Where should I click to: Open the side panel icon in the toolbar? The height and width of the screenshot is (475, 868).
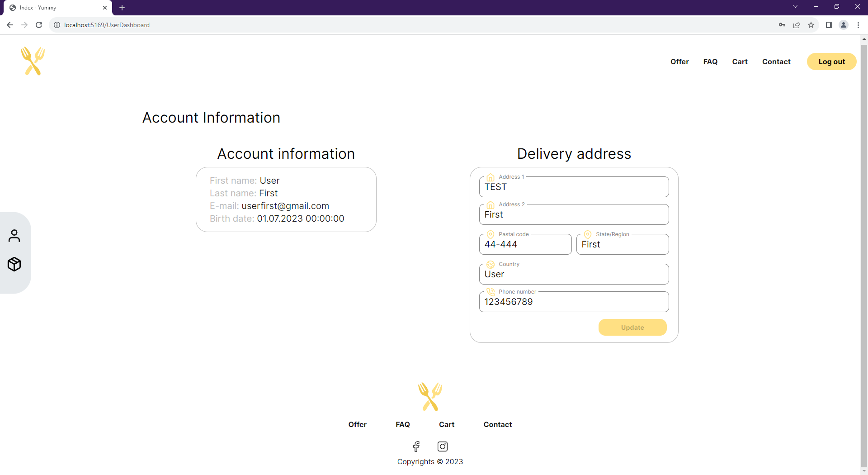click(x=829, y=25)
